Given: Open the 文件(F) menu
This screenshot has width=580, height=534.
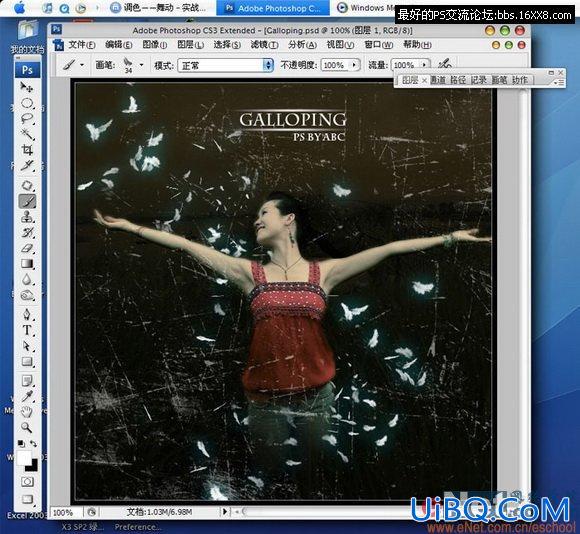Looking at the screenshot, I should tap(82, 45).
